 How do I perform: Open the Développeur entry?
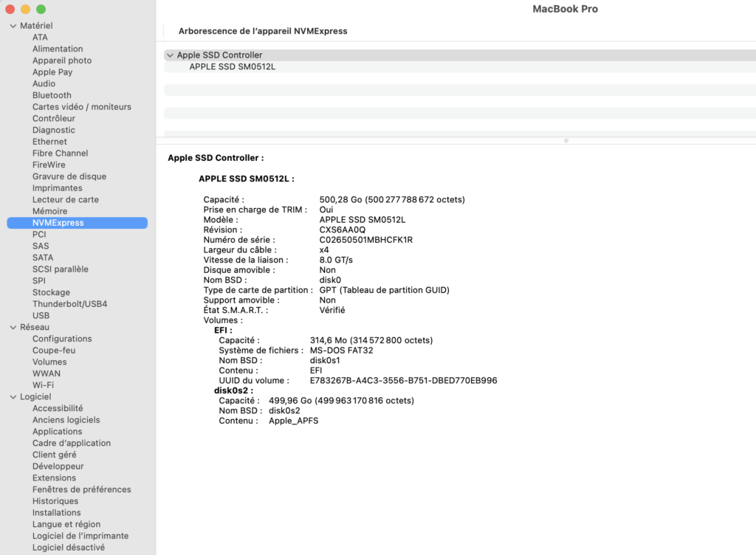point(58,466)
